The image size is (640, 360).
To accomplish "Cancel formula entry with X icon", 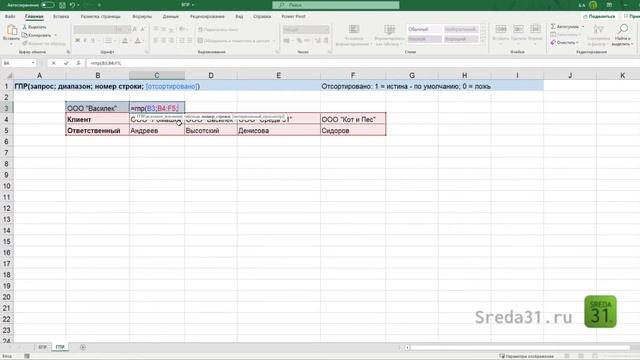I will 53,63.
